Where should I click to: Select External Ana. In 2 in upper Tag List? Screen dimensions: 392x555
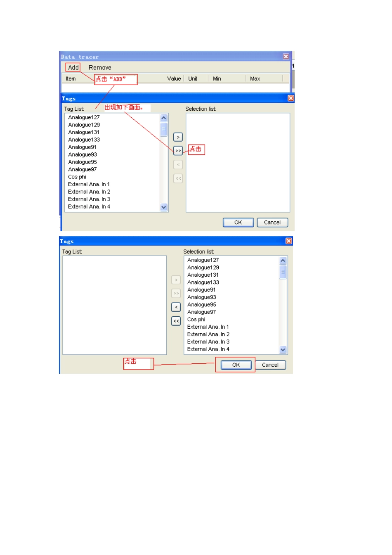click(x=89, y=192)
